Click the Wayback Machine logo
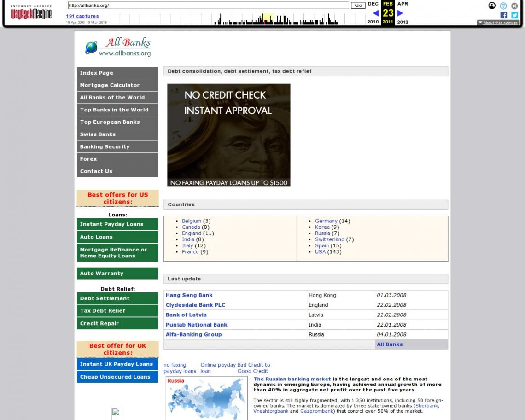 click(31, 12)
